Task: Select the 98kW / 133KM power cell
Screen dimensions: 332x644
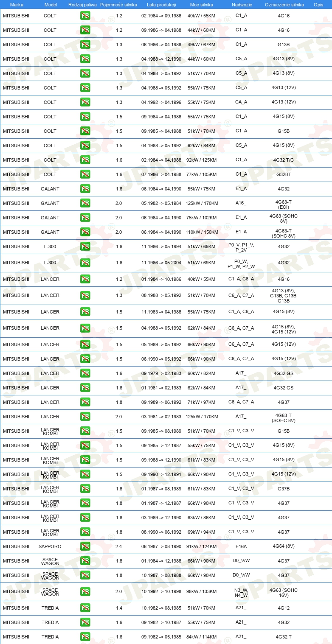Action: tap(201, 591)
